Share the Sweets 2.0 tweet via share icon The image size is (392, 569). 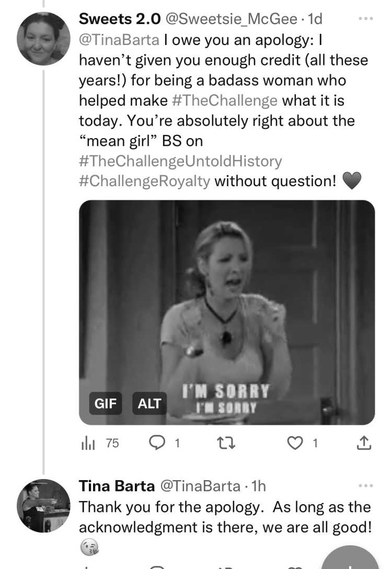coord(364,443)
